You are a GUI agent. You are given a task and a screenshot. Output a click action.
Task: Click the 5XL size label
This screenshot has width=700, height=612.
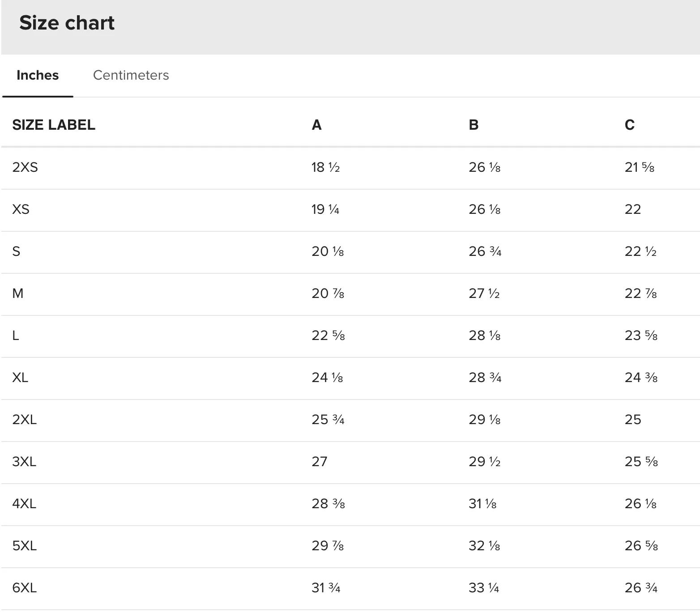(25, 546)
